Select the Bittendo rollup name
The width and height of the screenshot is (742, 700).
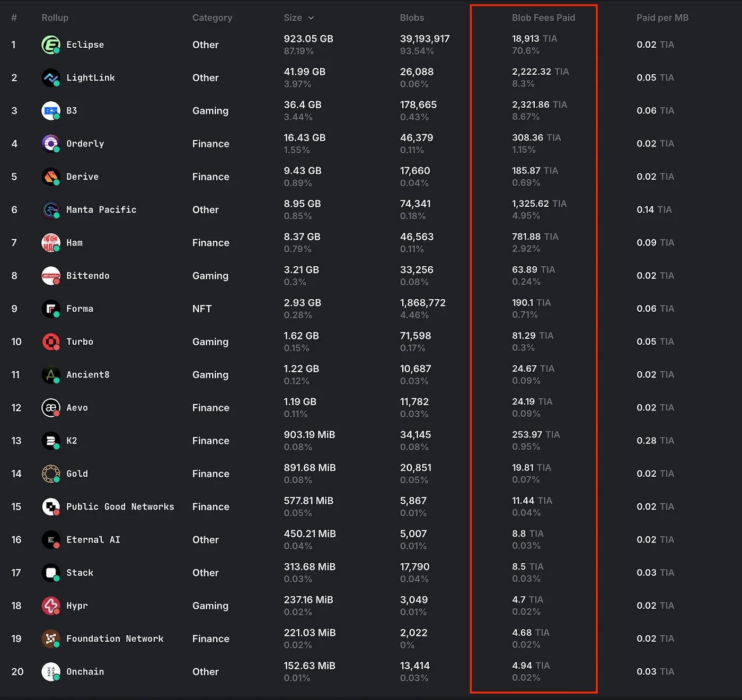coord(87,276)
